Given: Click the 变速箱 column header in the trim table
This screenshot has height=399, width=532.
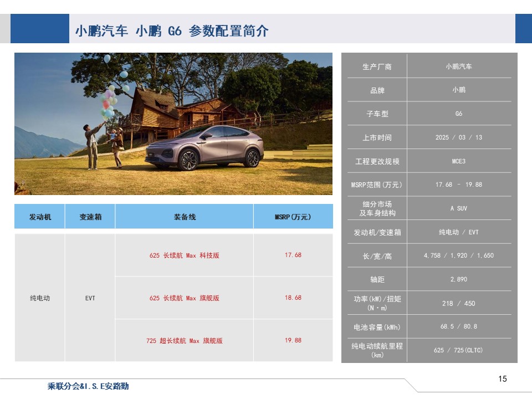Looking at the screenshot, I should click(x=90, y=217).
